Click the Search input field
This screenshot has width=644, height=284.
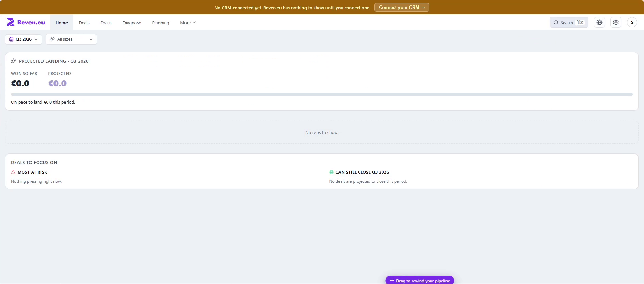[x=569, y=23]
